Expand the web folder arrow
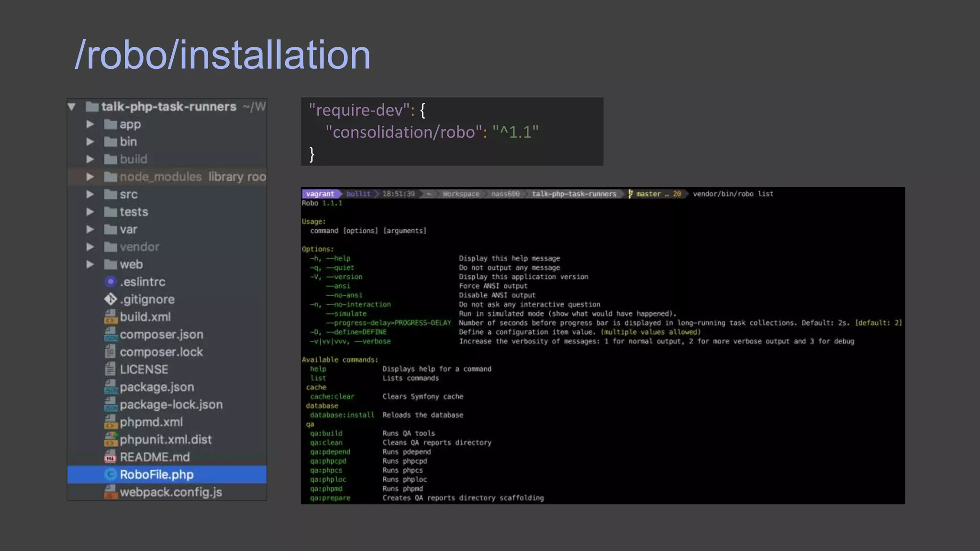Screen dimensions: 980x551 pos(90,264)
